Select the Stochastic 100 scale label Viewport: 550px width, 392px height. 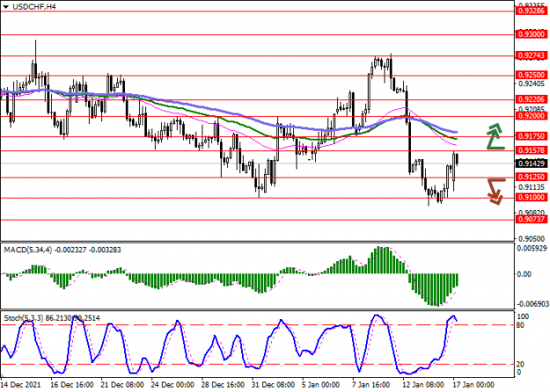pos(523,316)
